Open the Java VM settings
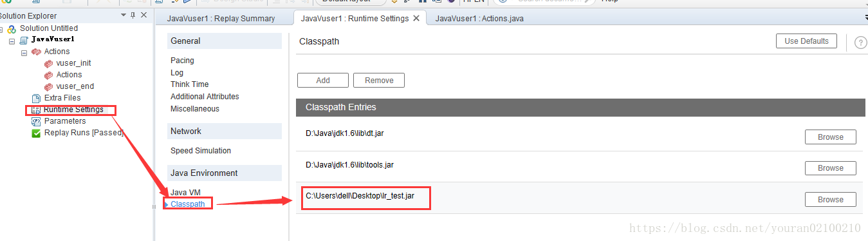 pos(185,193)
